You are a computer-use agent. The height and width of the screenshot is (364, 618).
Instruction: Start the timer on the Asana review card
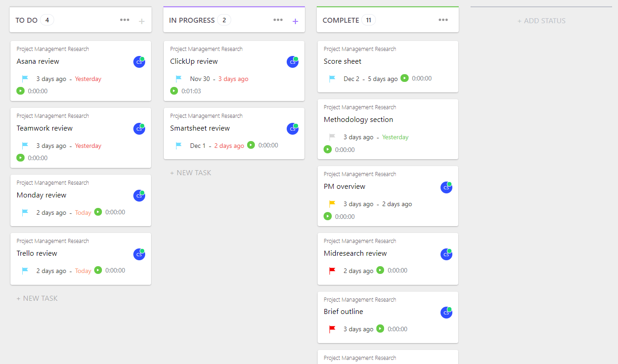20,91
